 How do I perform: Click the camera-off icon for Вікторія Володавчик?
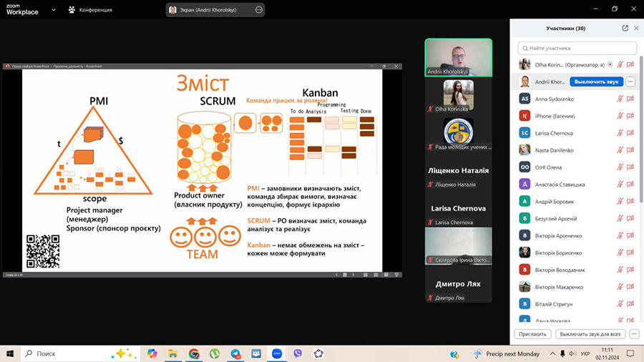click(630, 270)
